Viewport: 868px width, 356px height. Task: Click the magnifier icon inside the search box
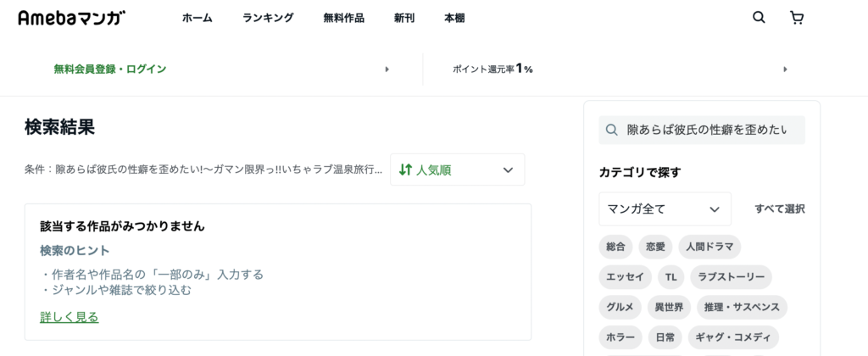pos(612,130)
